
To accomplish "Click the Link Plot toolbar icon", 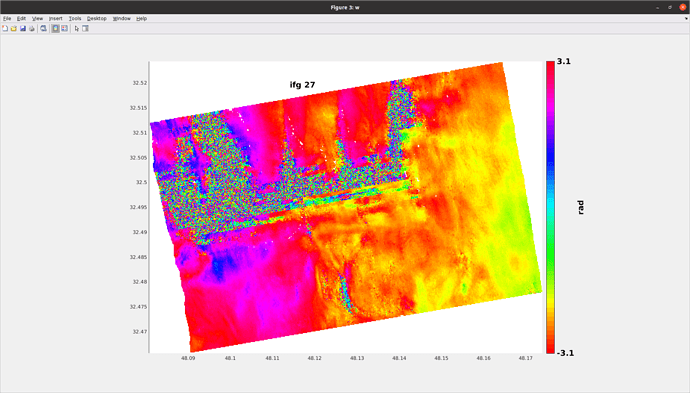I will pyautogui.click(x=44, y=29).
